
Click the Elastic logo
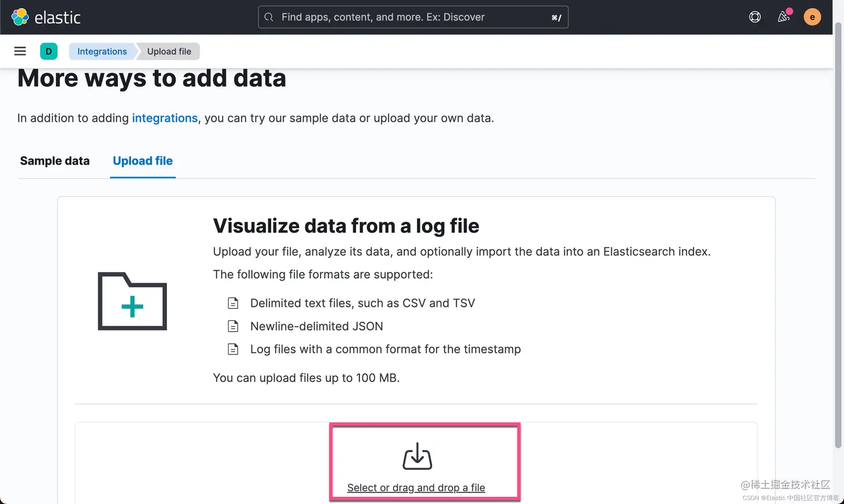(x=46, y=17)
